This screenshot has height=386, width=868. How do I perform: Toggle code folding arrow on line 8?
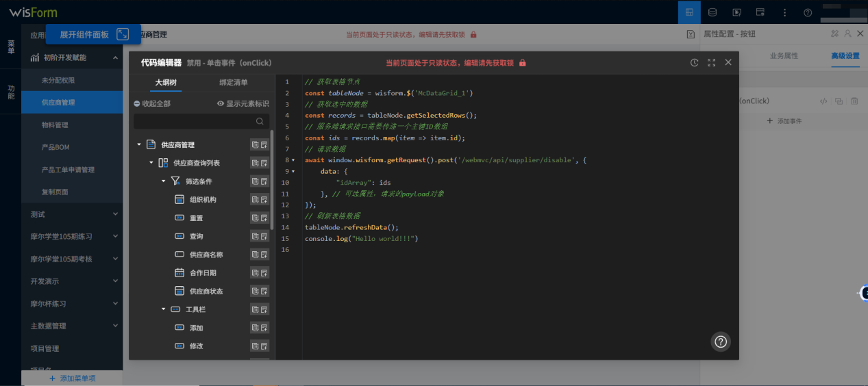coord(293,160)
